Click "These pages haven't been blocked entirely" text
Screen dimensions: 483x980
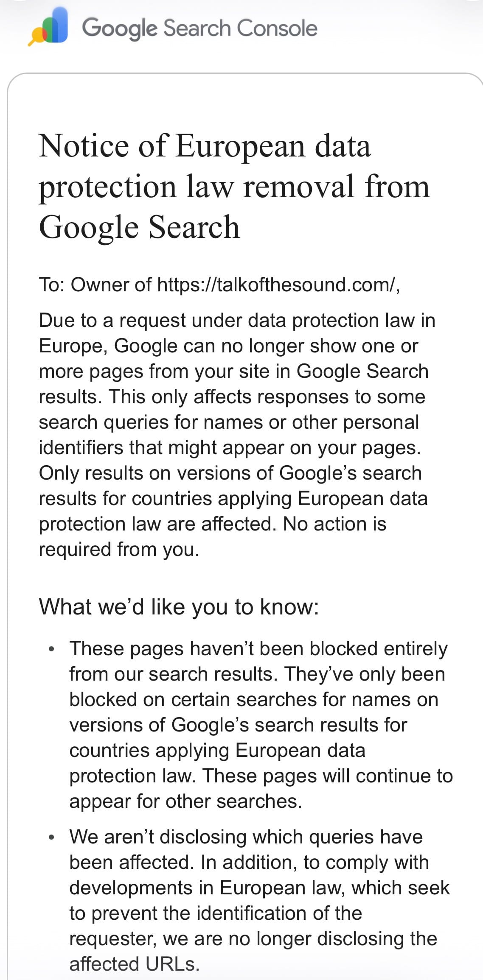point(258,649)
